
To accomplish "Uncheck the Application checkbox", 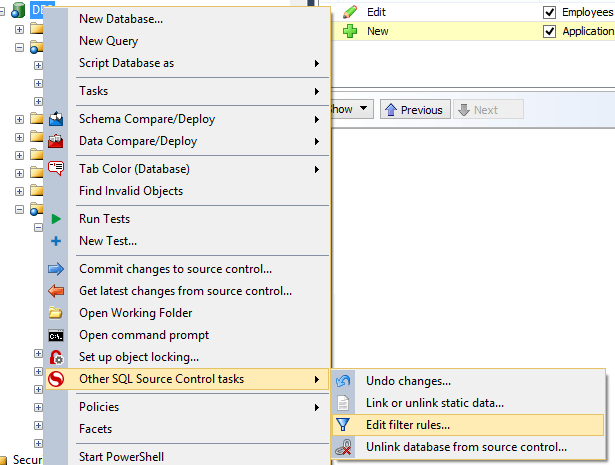I will [x=549, y=32].
